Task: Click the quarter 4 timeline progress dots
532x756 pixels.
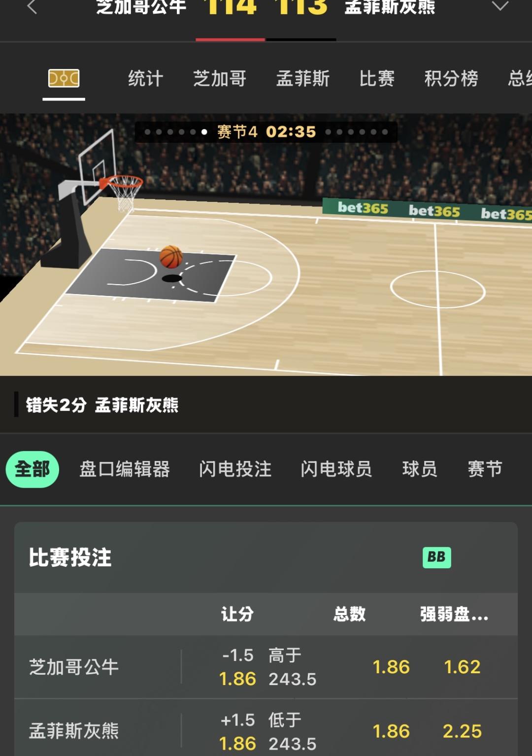Action: (x=266, y=132)
